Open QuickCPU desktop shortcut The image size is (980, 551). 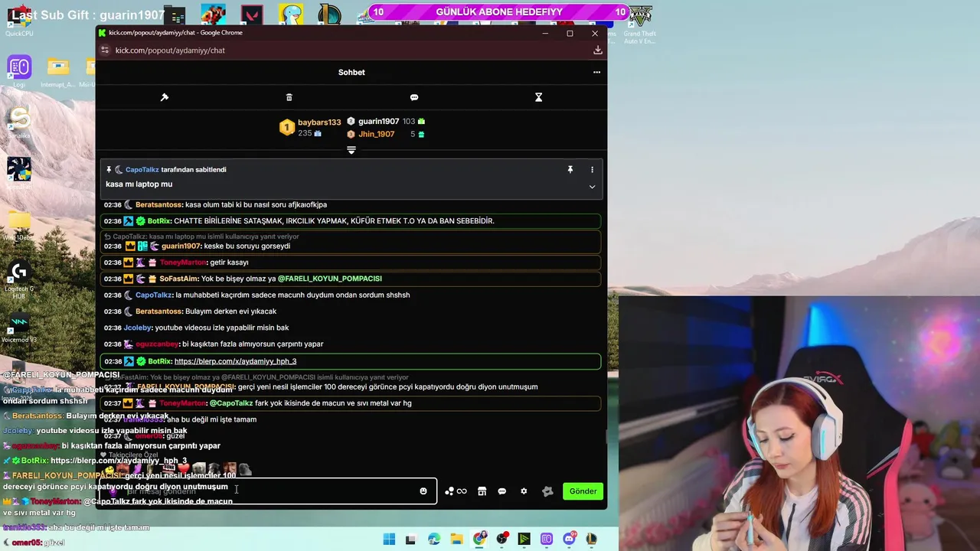(x=19, y=20)
